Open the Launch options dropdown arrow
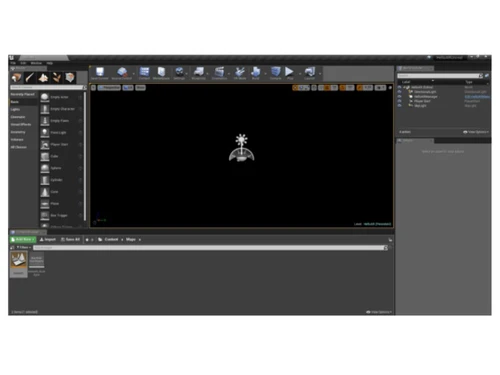This screenshot has width=500, height=375. tap(320, 73)
